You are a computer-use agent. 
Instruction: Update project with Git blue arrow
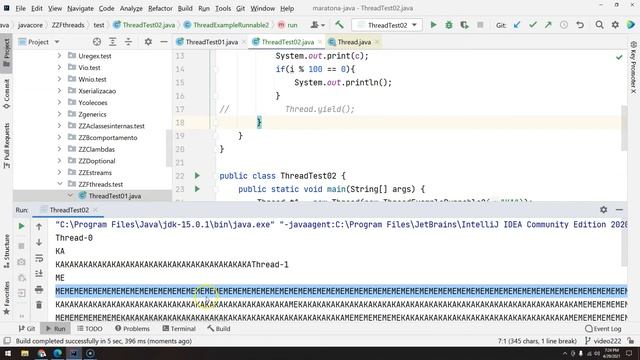pos(517,25)
